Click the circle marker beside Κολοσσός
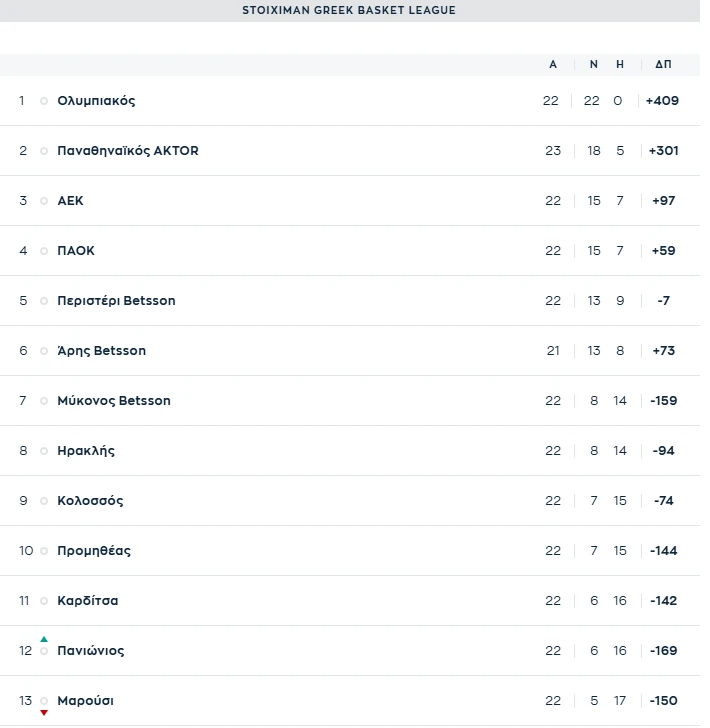This screenshot has width=710, height=728. coord(44,501)
